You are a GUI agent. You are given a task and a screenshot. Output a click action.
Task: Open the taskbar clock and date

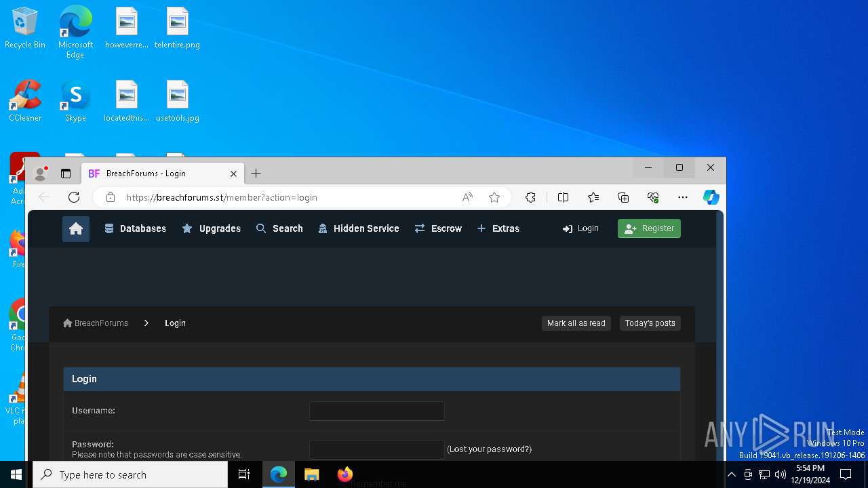click(810, 474)
